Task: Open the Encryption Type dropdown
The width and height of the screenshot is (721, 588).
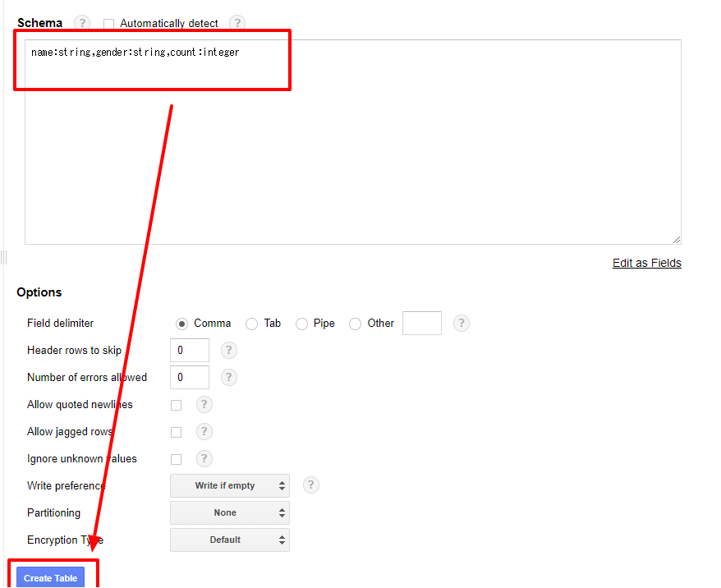Action: tap(230, 540)
